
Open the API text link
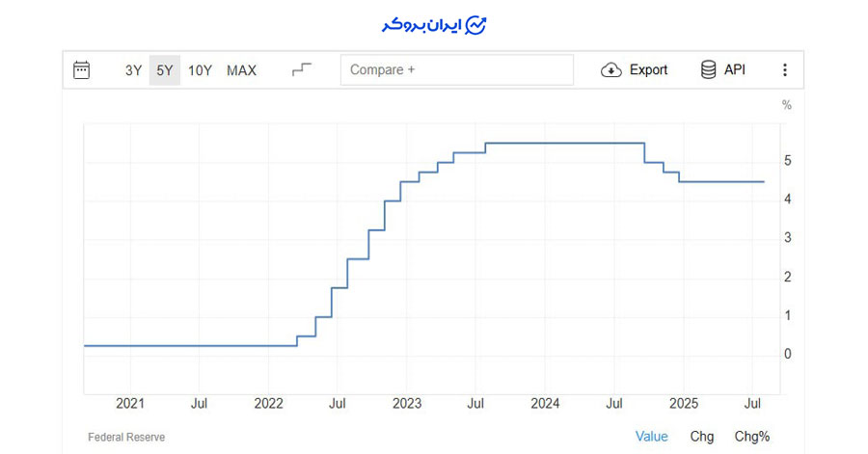click(734, 69)
